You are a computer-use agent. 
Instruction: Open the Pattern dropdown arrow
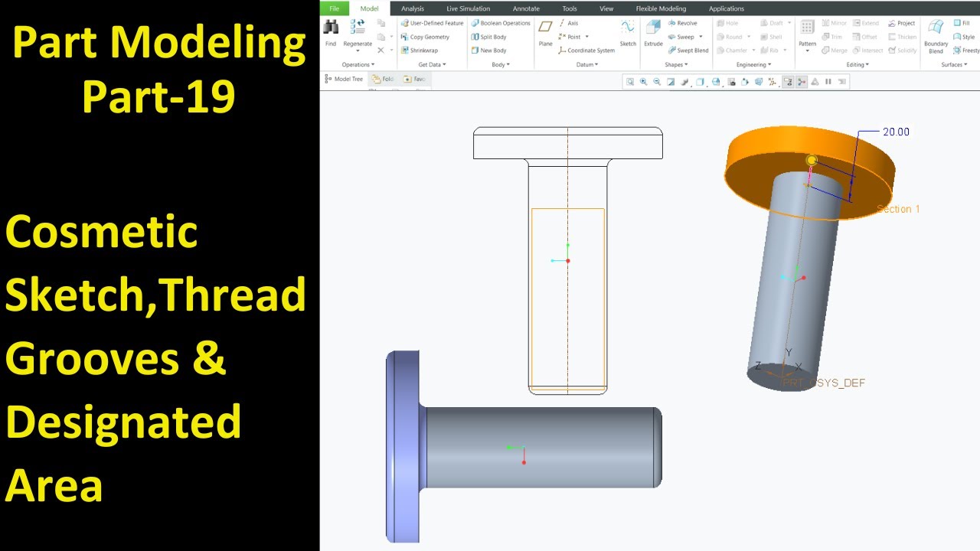(x=807, y=51)
